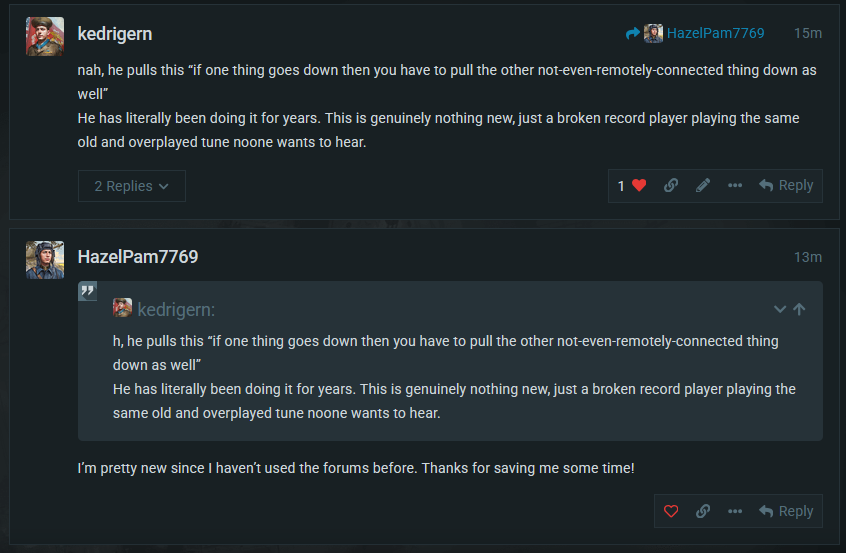Jump to the quoted post via up arrow

[799, 309]
